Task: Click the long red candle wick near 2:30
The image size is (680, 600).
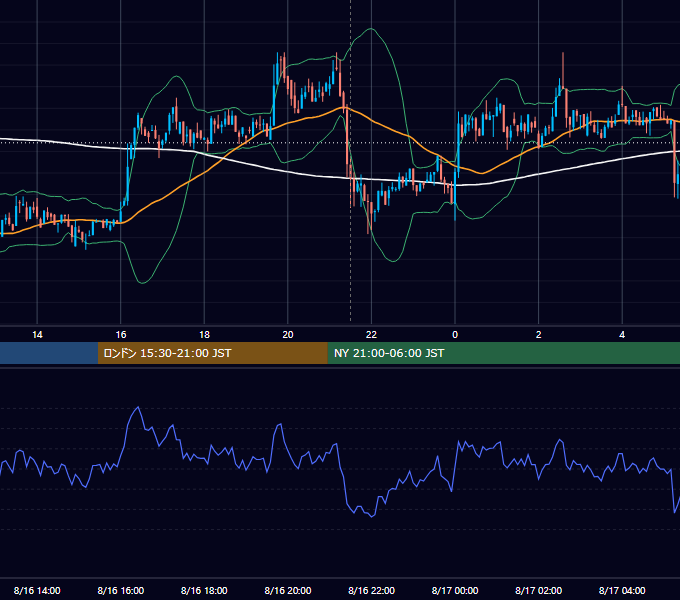Action: click(563, 70)
